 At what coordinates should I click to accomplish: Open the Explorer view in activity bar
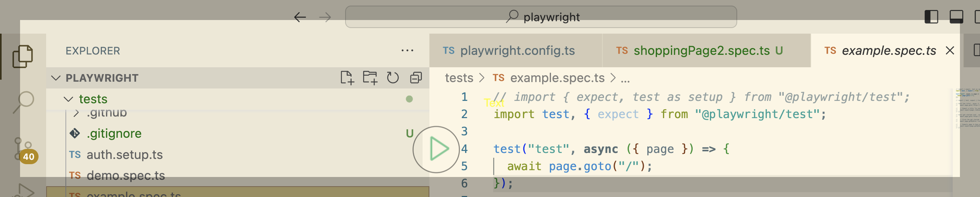(23, 56)
